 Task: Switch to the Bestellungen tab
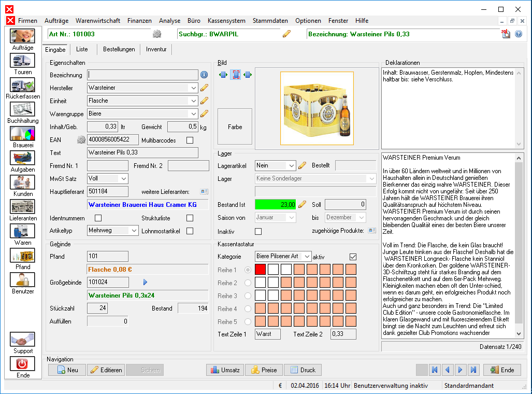point(119,49)
